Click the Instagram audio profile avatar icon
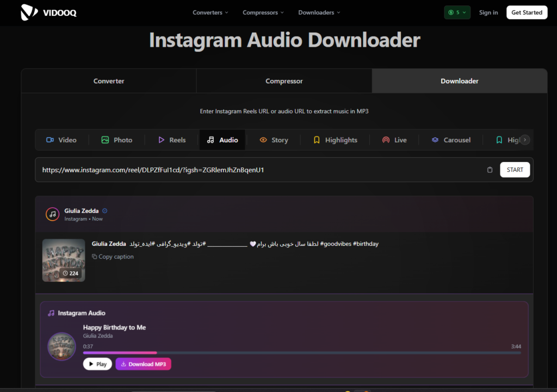 click(52, 214)
